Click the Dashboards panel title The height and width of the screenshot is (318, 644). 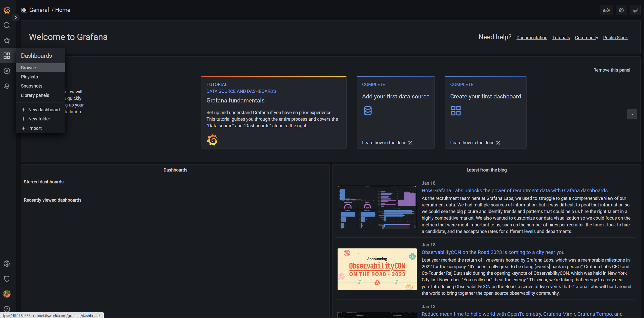175,170
